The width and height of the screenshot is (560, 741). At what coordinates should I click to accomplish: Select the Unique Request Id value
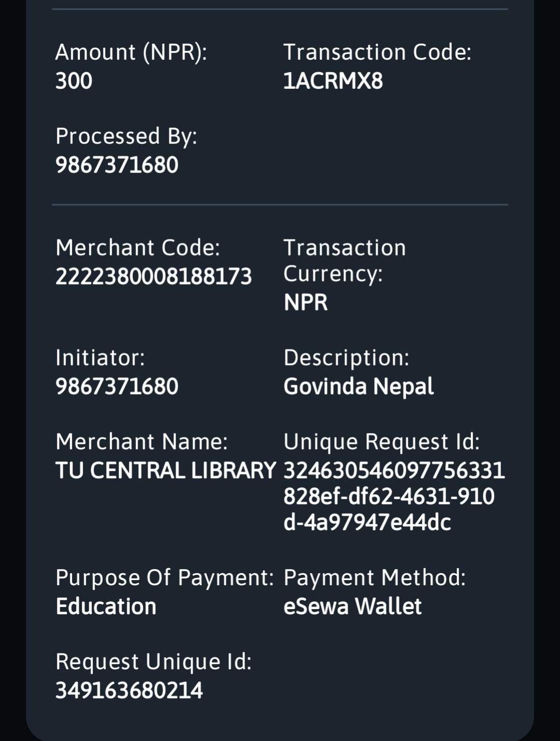point(393,496)
